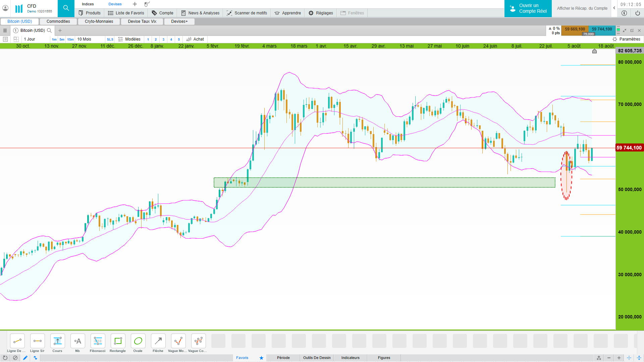Toggle the pencil drawing mode icon
This screenshot has height=362, width=644.
[x=25, y=358]
